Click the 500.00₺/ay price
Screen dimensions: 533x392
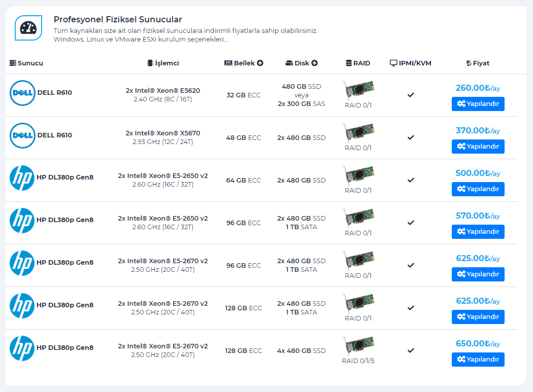pyautogui.click(x=478, y=173)
